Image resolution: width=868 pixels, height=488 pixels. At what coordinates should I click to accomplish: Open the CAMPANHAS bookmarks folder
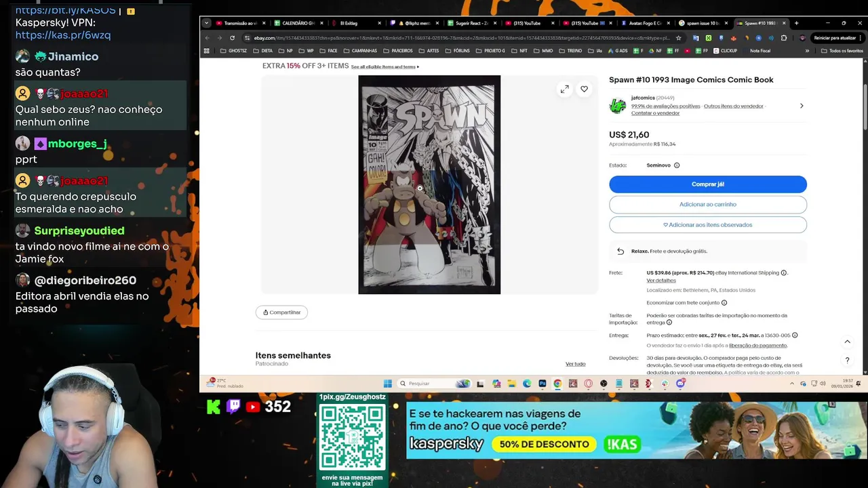(360, 51)
